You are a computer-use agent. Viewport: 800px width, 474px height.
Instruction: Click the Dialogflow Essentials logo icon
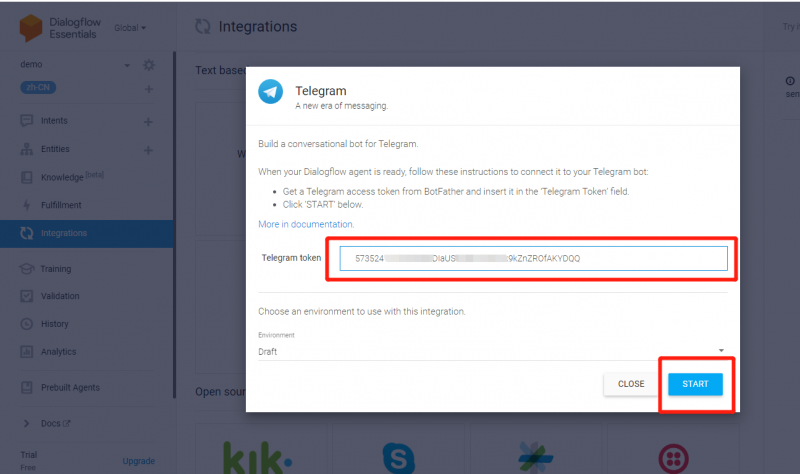coord(31,28)
